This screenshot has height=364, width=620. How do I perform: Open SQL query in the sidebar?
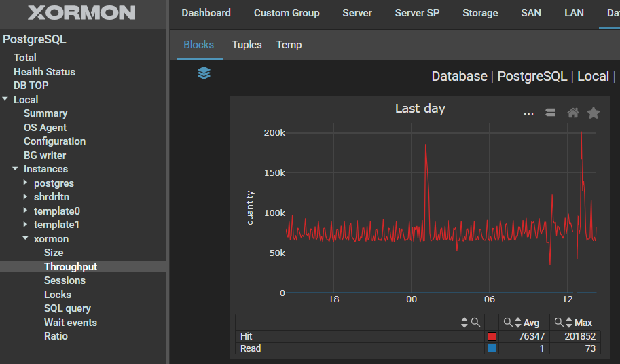[67, 308]
